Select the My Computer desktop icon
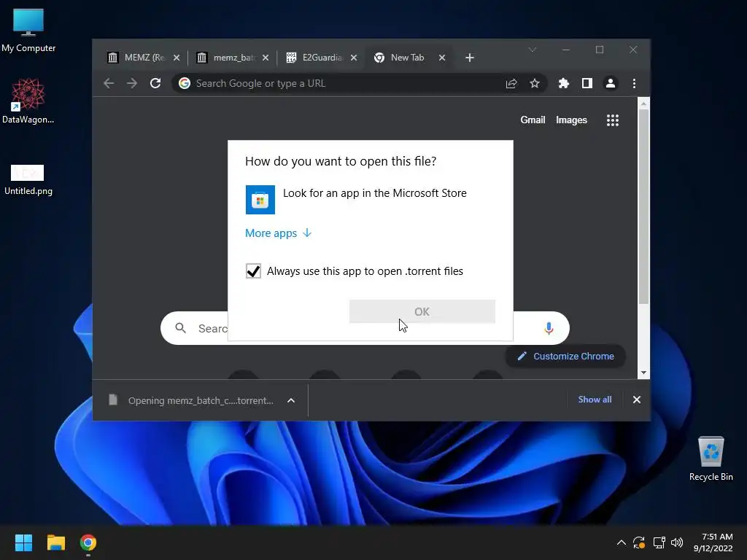The height and width of the screenshot is (560, 747). coord(28,30)
